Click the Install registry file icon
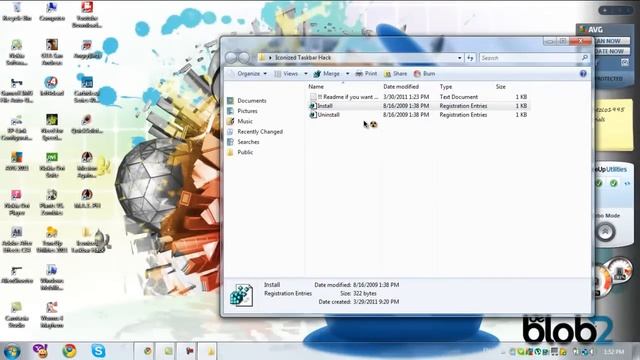Viewport: 640px width, 360px height. pos(313,106)
